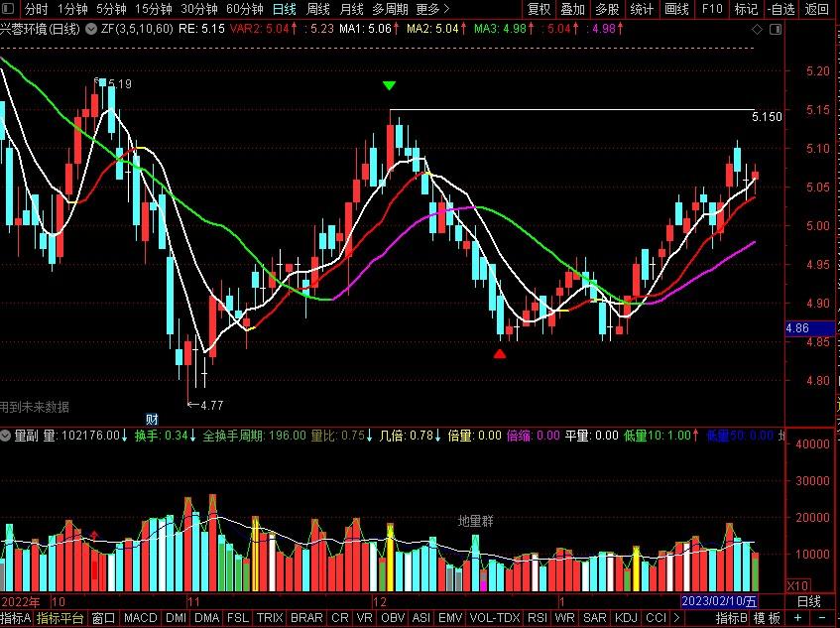Click the 财 financial marker under the chart
Screen dimensions: 840x628
coord(152,419)
